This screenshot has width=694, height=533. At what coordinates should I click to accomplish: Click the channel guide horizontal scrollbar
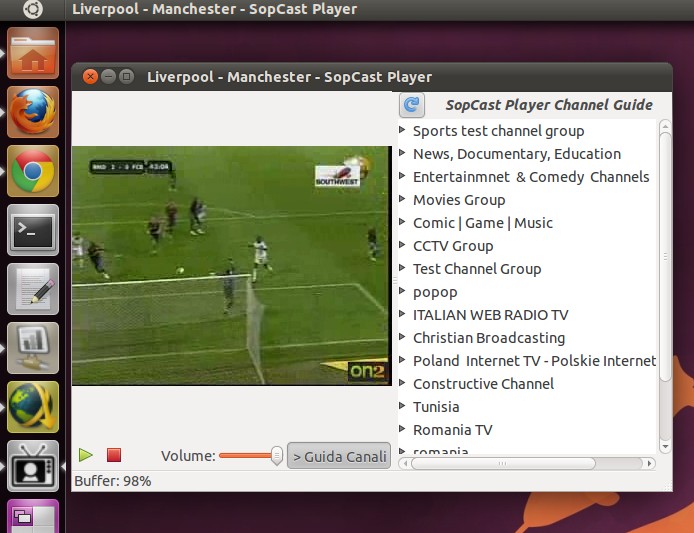click(x=503, y=463)
